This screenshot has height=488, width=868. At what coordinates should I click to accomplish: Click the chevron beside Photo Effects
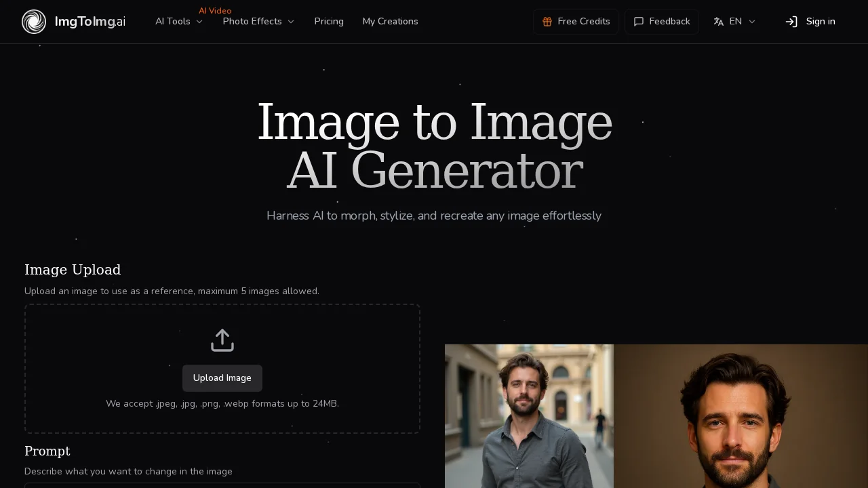coord(292,21)
